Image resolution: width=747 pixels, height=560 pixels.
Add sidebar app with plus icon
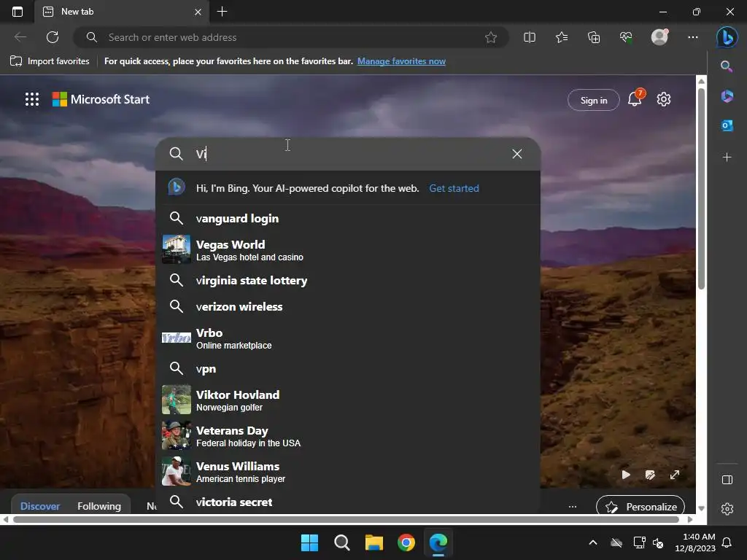click(x=727, y=157)
